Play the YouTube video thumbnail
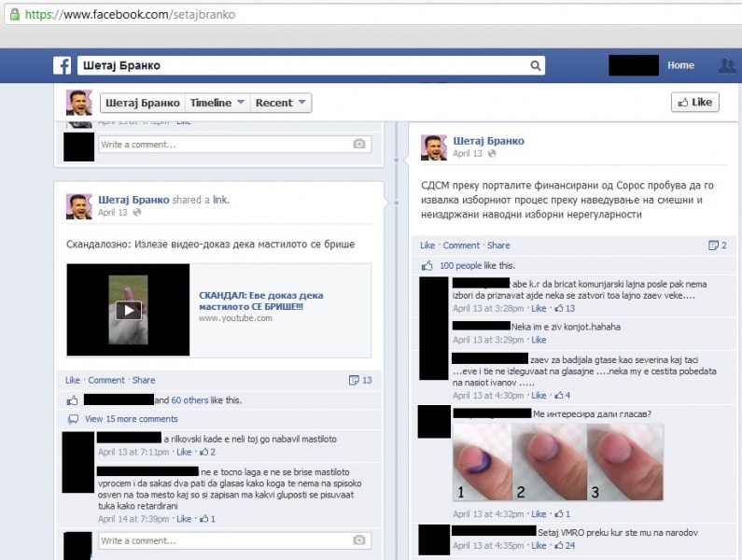The width and height of the screenshot is (742, 560). click(128, 310)
